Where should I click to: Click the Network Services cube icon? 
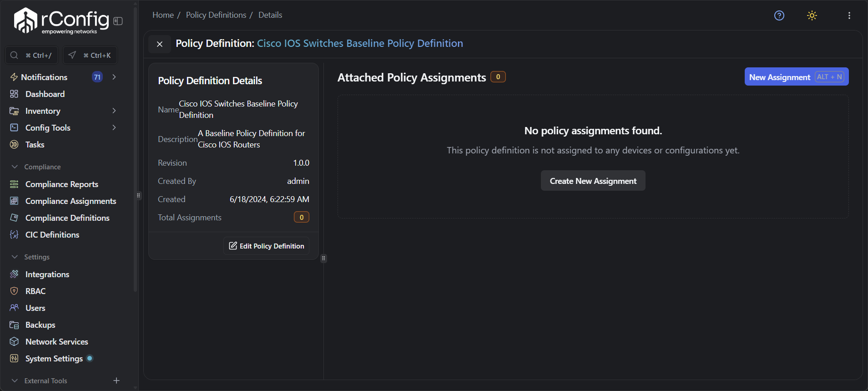[14, 341]
